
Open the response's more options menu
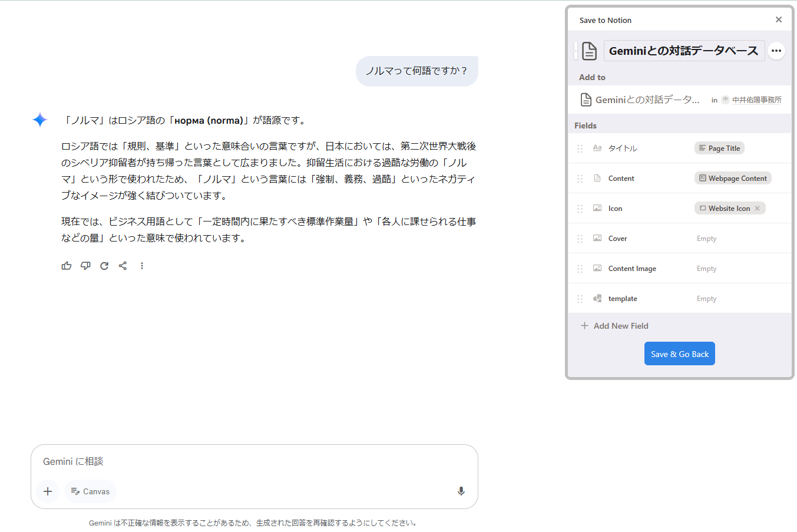[x=142, y=266]
